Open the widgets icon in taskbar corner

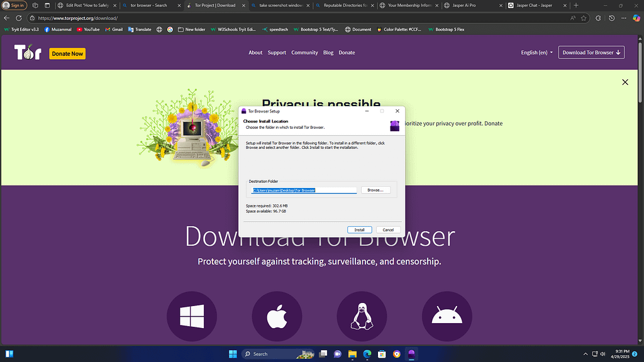point(9,354)
